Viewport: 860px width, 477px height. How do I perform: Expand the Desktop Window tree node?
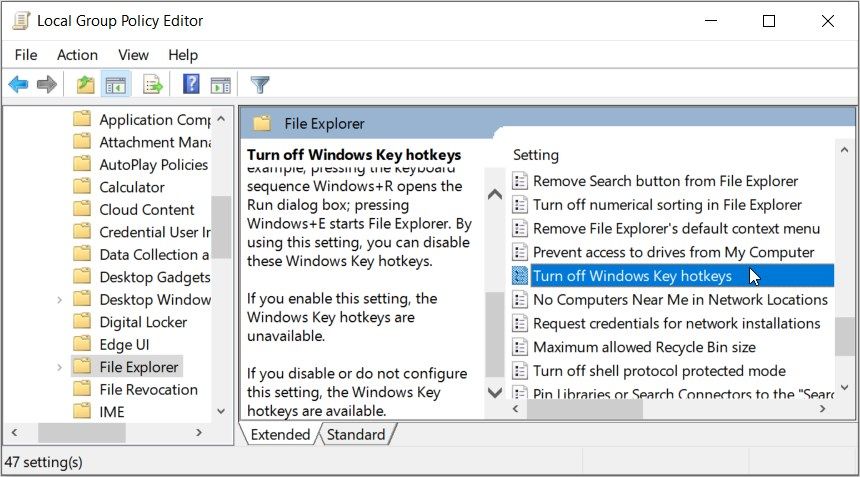click(x=60, y=300)
